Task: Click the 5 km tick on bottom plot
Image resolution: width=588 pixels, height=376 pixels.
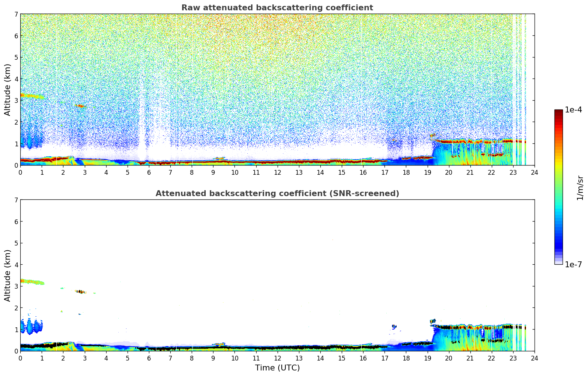Action: pyautogui.click(x=16, y=243)
